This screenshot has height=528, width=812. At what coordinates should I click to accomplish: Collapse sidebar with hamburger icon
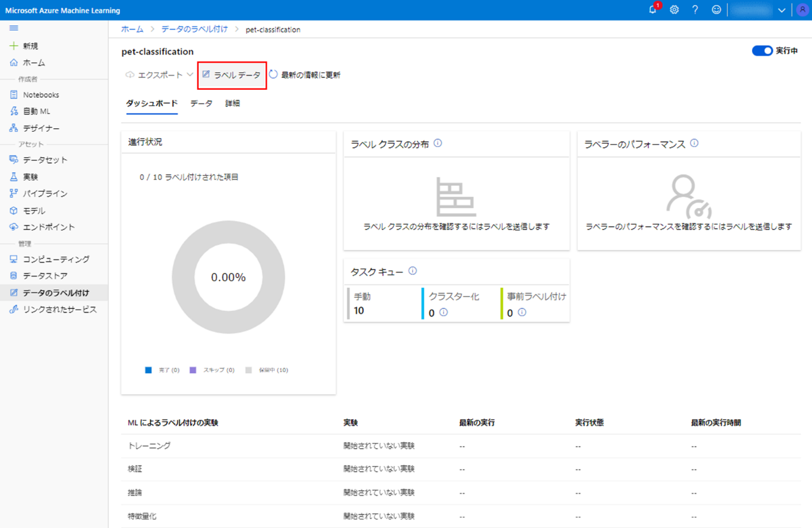[x=14, y=28]
